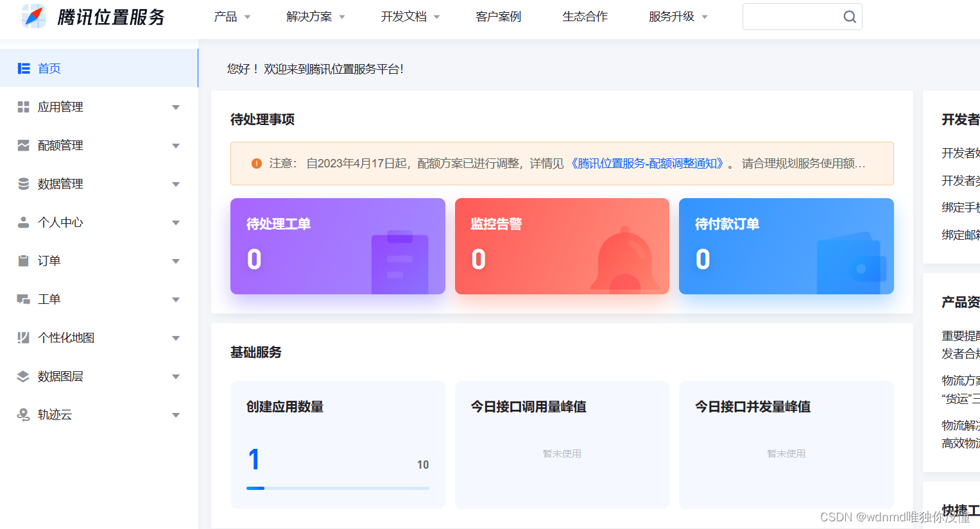Click the 今日接口调用量峰值 card
Screen dimensions: 980x529
click(x=562, y=445)
